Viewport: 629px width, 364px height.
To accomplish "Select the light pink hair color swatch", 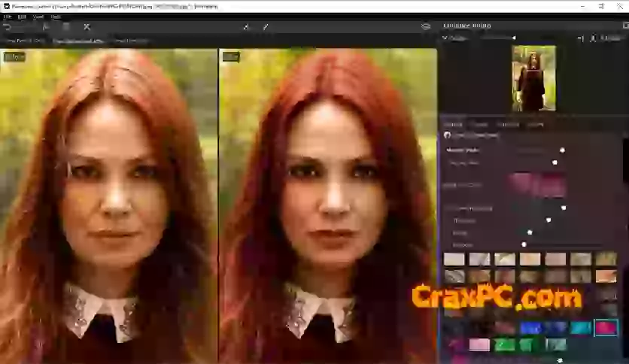I will 479,344.
